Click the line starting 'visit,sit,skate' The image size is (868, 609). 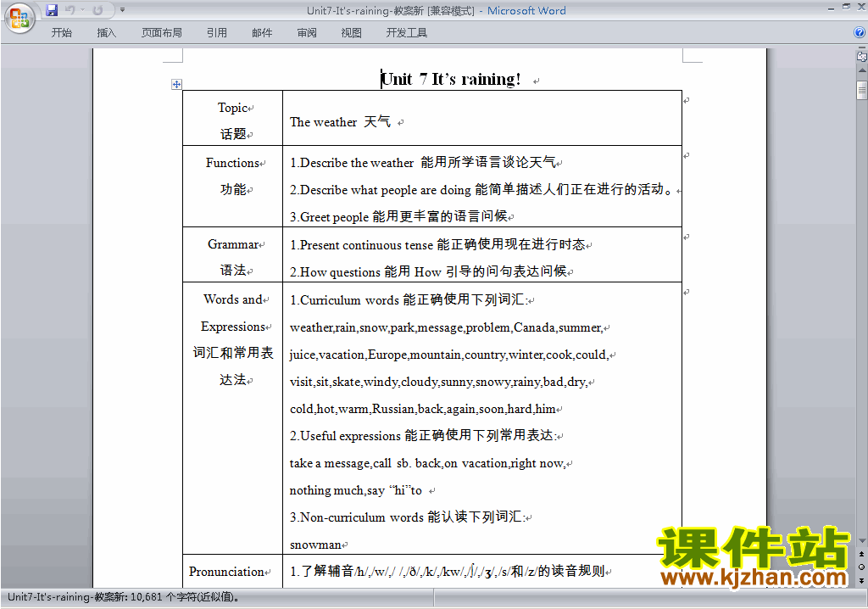[438, 382]
